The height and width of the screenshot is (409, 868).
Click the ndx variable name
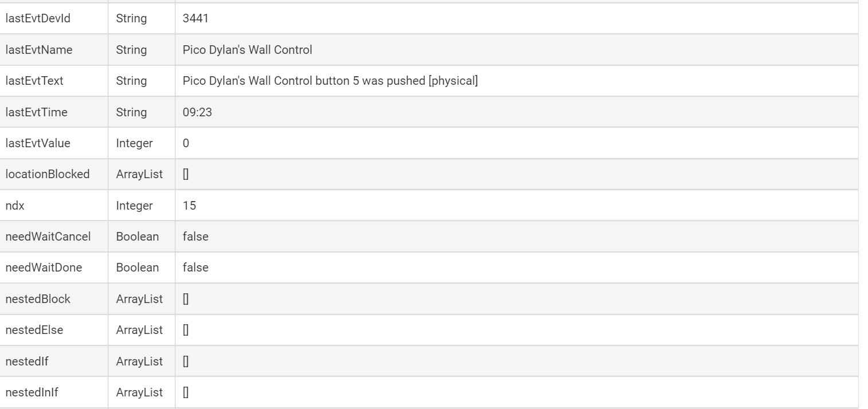[x=15, y=206]
